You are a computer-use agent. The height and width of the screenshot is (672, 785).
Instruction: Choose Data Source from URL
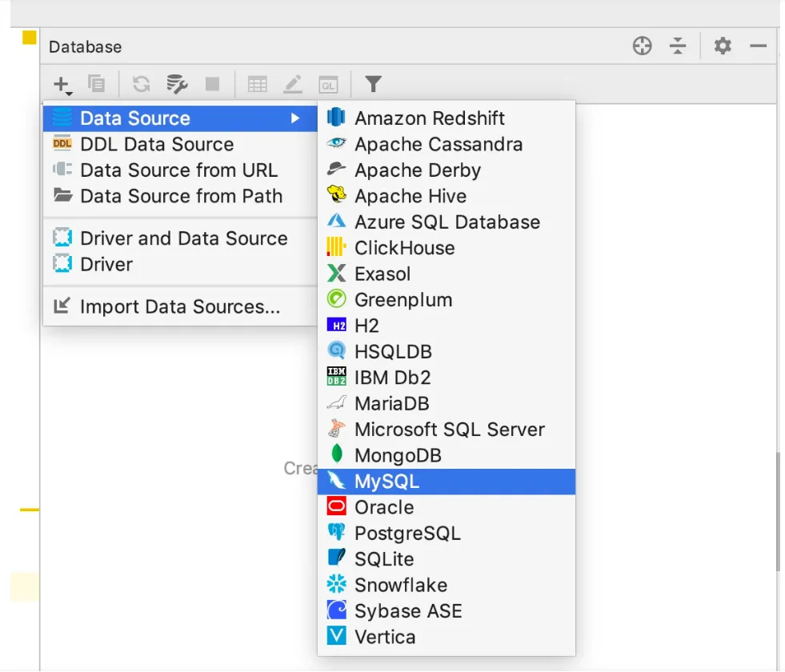coord(178,170)
